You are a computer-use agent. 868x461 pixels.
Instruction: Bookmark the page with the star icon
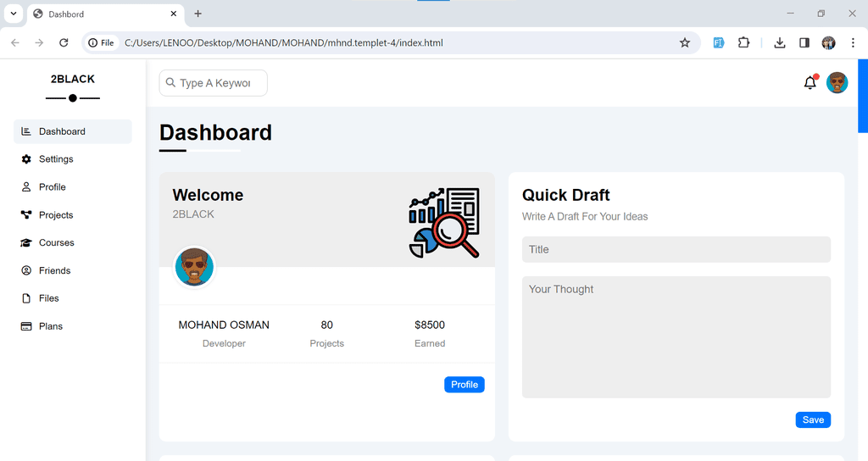tap(685, 42)
